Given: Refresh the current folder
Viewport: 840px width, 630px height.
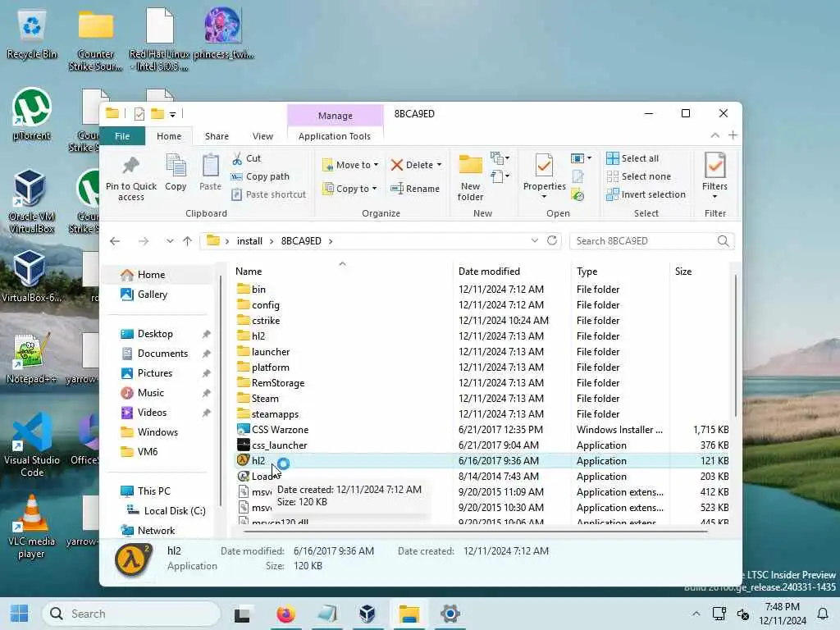Looking at the screenshot, I should tap(552, 240).
